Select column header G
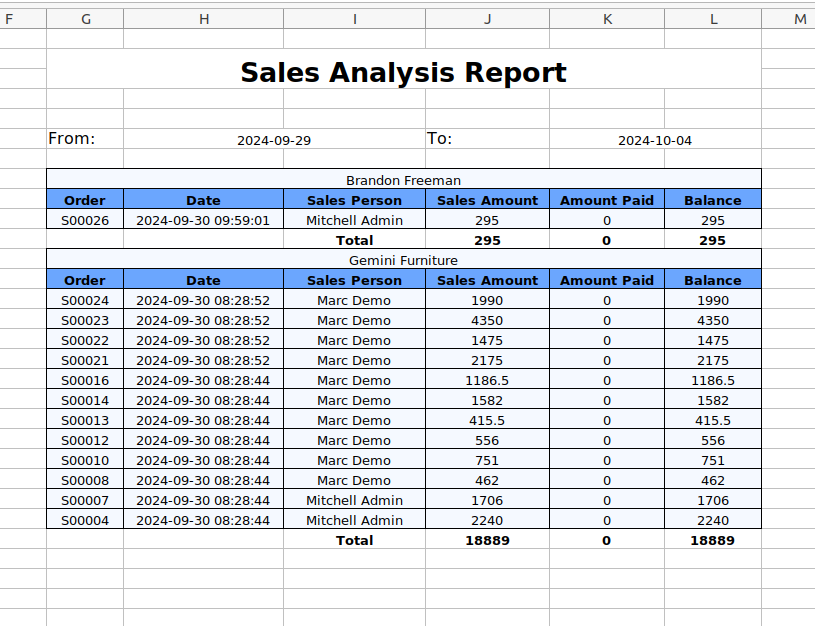Image resolution: width=815 pixels, height=626 pixels. 85,19
